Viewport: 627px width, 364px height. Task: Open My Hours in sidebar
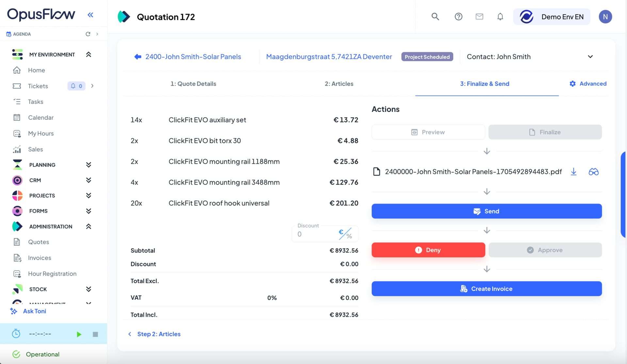pyautogui.click(x=41, y=133)
